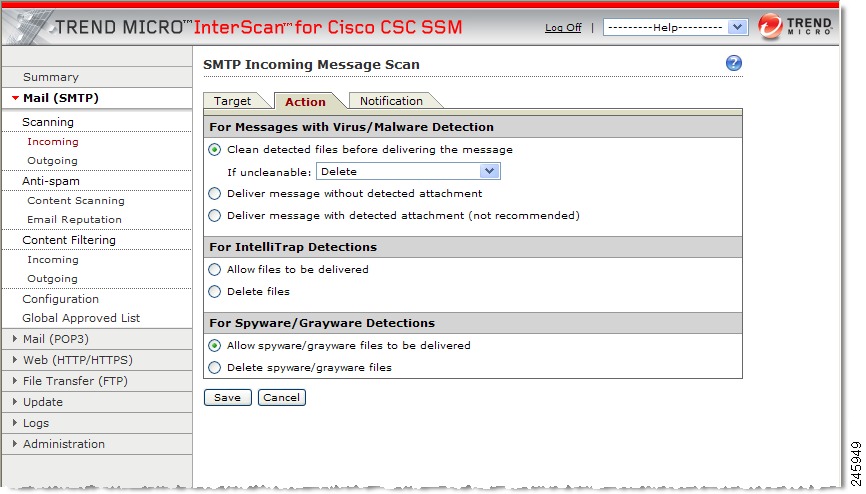
Task: Select Clean detected files before delivering
Action: tap(214, 150)
